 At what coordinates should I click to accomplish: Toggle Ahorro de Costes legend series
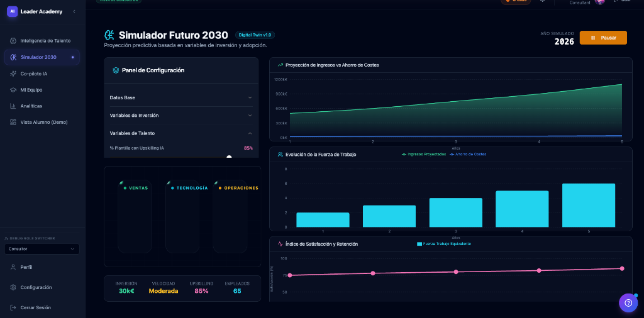point(468,154)
